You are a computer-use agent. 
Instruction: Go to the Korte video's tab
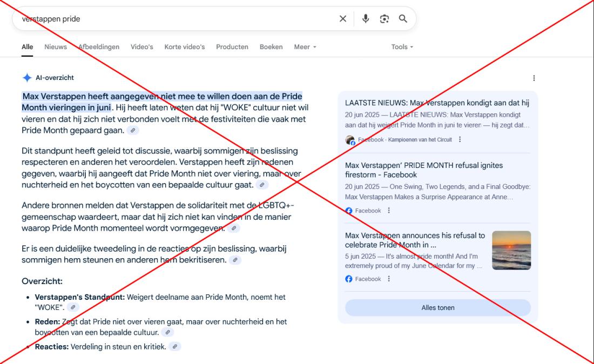tap(185, 47)
